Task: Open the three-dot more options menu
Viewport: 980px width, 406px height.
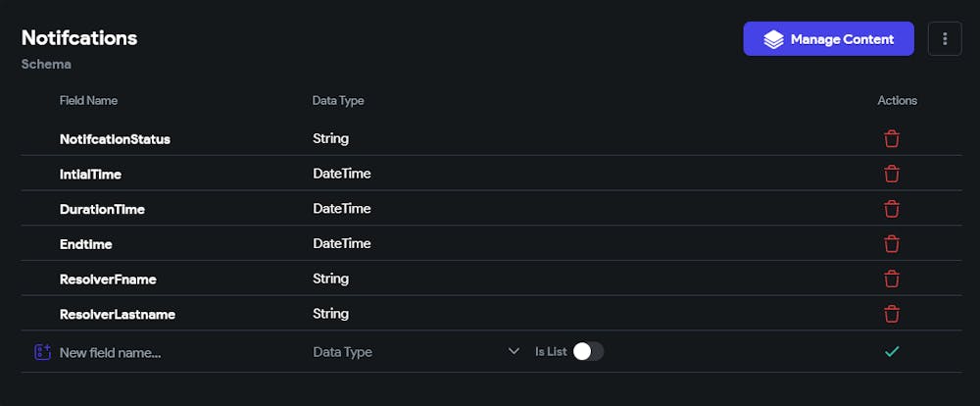Action: (x=945, y=39)
